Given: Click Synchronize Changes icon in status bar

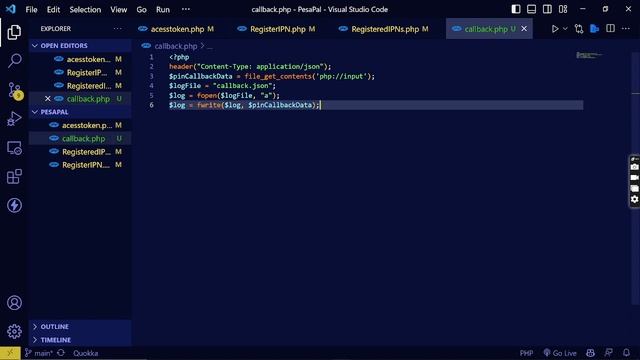Looking at the screenshot, I should pos(61,353).
